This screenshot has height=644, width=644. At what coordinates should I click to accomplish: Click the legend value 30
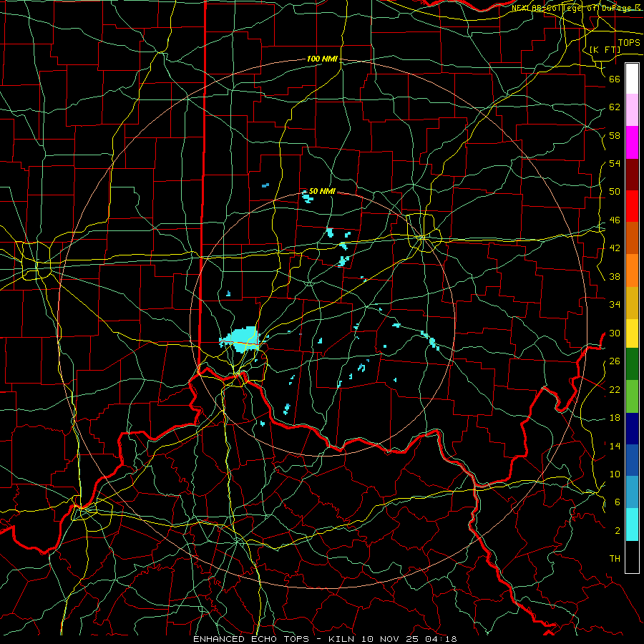615,333
